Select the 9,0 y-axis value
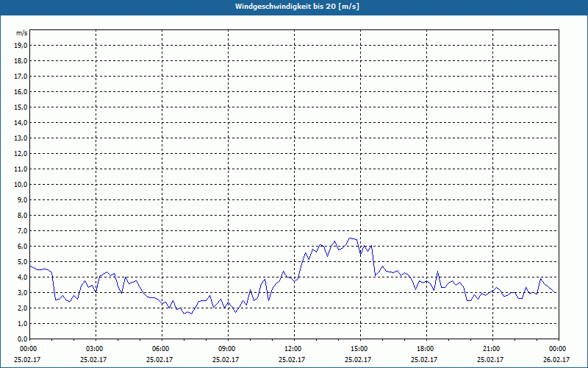 point(22,199)
